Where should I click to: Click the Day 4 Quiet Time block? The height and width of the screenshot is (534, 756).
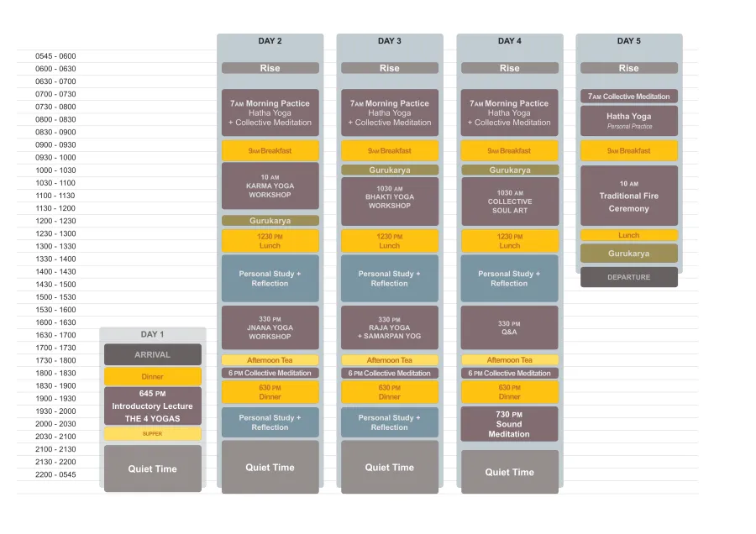click(x=510, y=472)
